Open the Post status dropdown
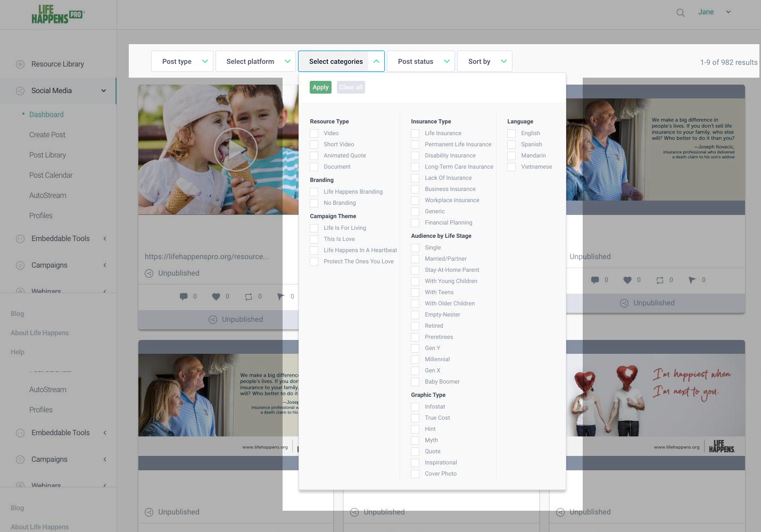The height and width of the screenshot is (532, 761). (421, 61)
